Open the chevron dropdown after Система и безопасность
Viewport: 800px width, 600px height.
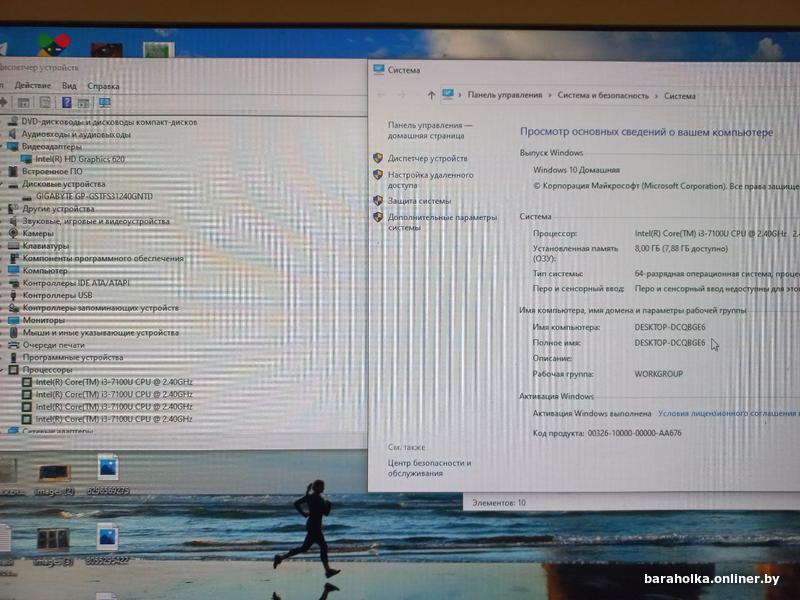click(x=657, y=96)
